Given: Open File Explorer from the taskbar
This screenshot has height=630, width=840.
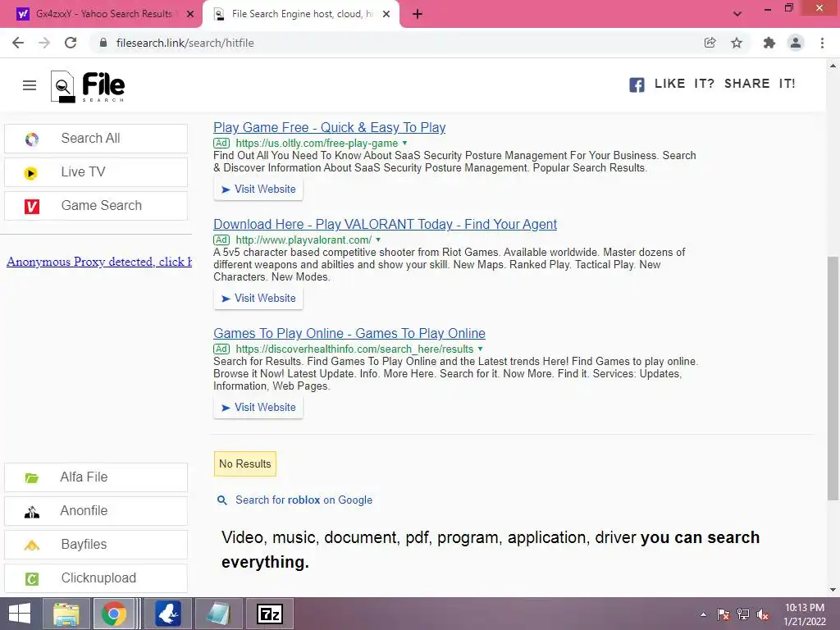Looking at the screenshot, I should pos(66,614).
